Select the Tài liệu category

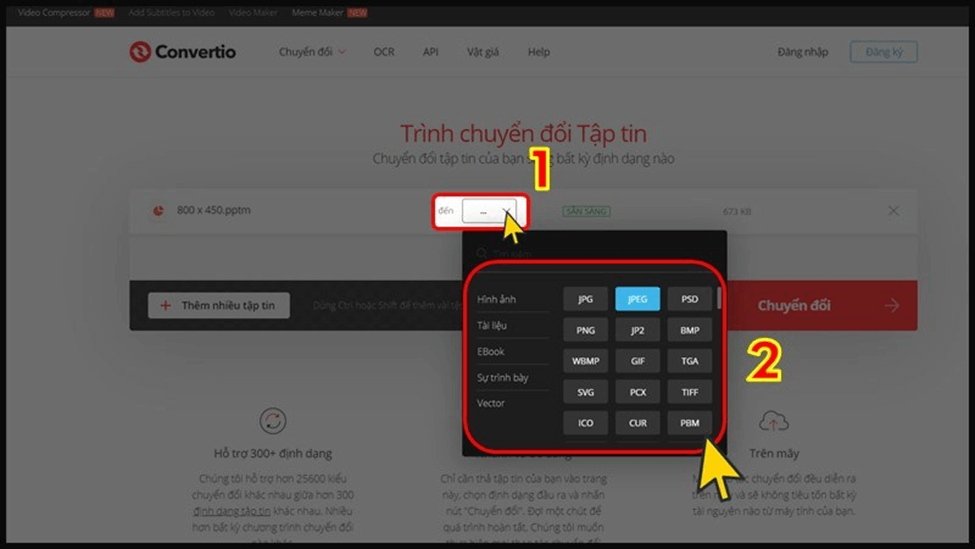coord(492,325)
